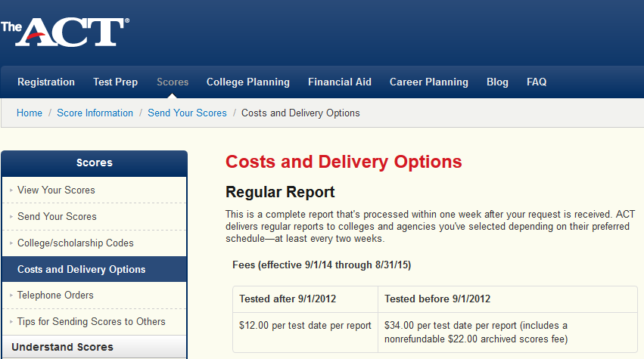Navigate to Career Planning
644x359 pixels.
click(429, 82)
